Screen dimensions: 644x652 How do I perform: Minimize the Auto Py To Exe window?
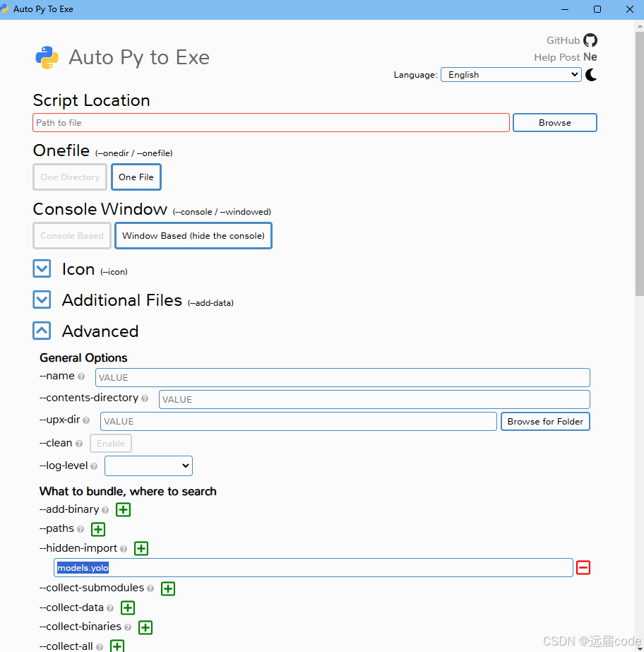pyautogui.click(x=565, y=9)
